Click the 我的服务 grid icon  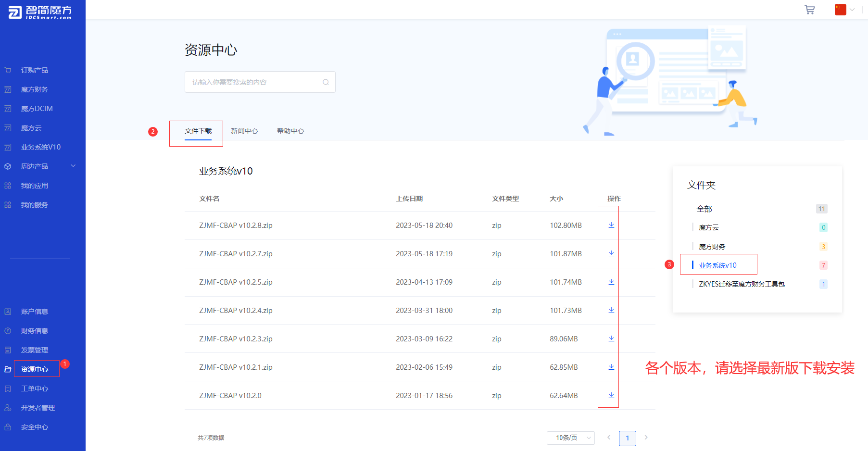(x=8, y=205)
